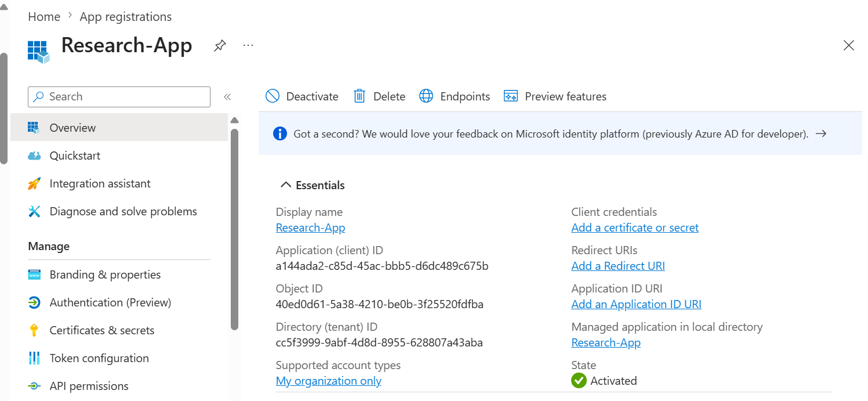Navigate to Home breadcrumb
The image size is (868, 401).
point(44,17)
